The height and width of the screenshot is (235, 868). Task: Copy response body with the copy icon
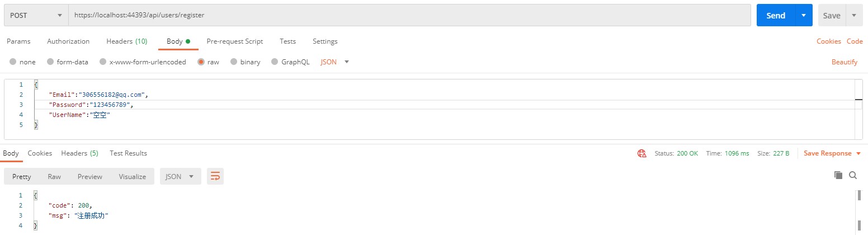click(x=838, y=175)
